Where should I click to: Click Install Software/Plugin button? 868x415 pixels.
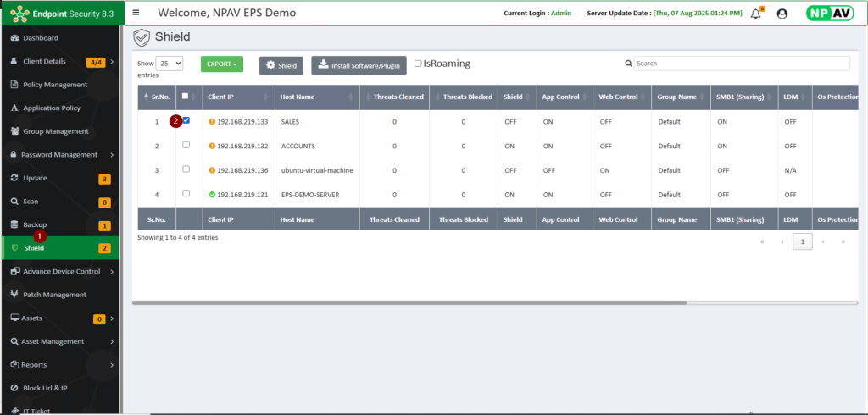pyautogui.click(x=359, y=65)
